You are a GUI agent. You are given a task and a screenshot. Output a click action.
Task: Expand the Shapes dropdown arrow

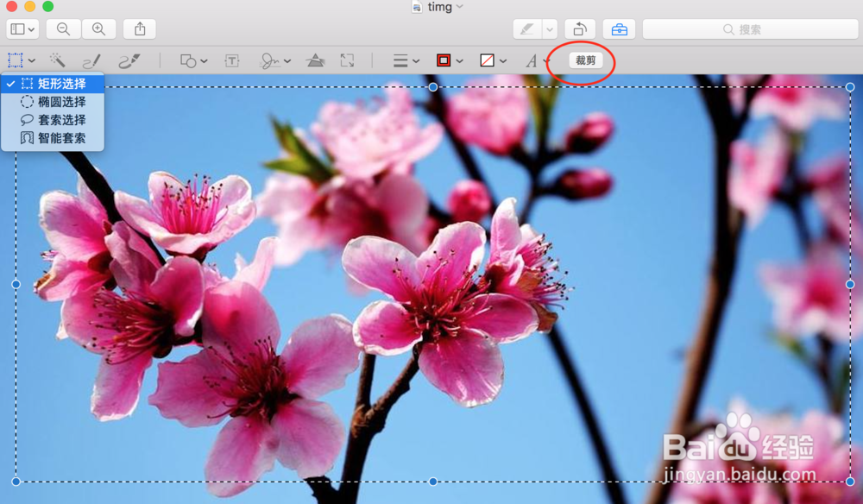205,61
